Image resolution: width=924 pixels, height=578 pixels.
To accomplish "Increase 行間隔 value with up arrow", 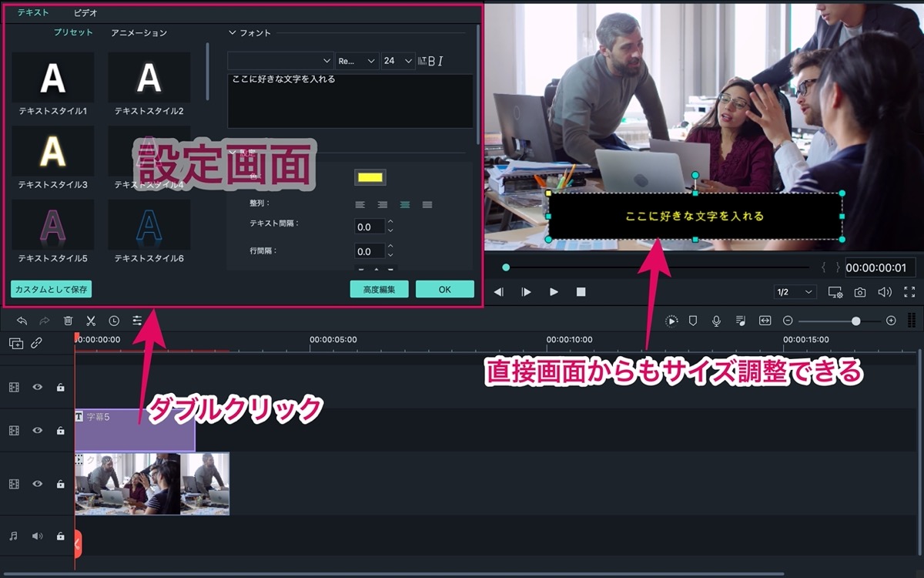I will (x=390, y=247).
